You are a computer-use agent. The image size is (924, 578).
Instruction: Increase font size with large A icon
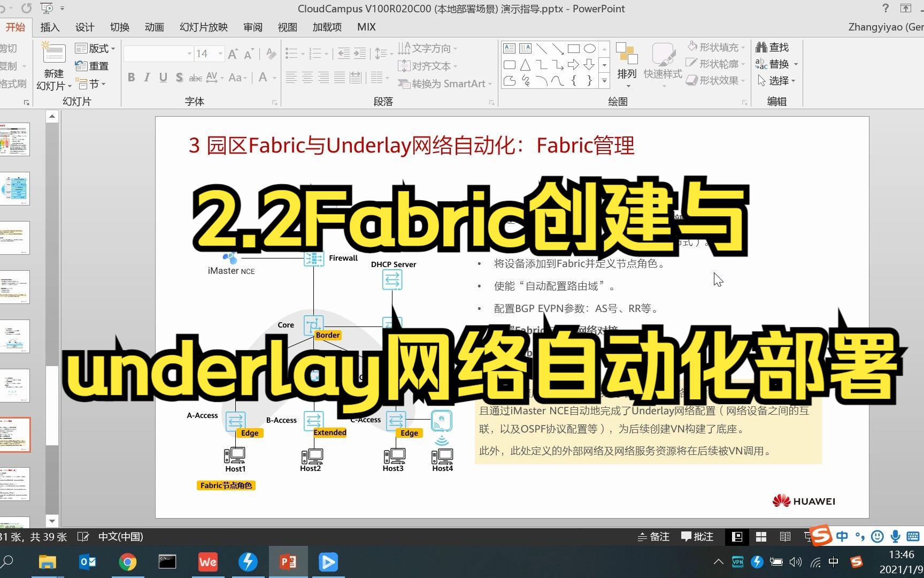coord(233,54)
